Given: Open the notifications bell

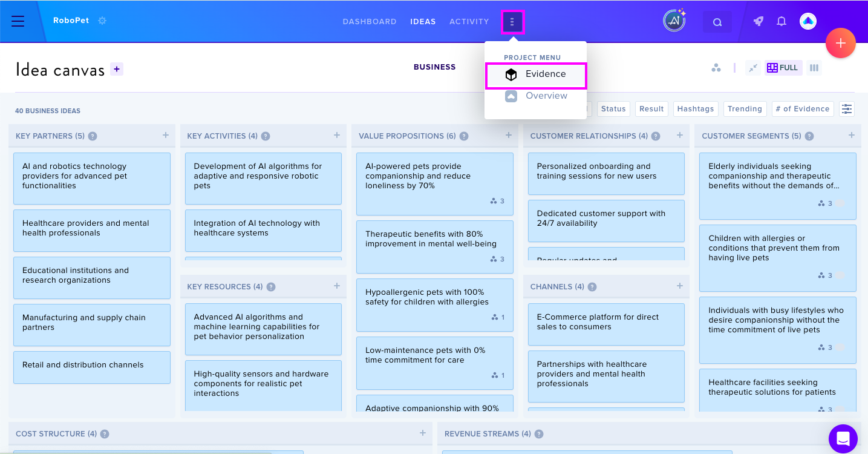Looking at the screenshot, I should tap(782, 21).
